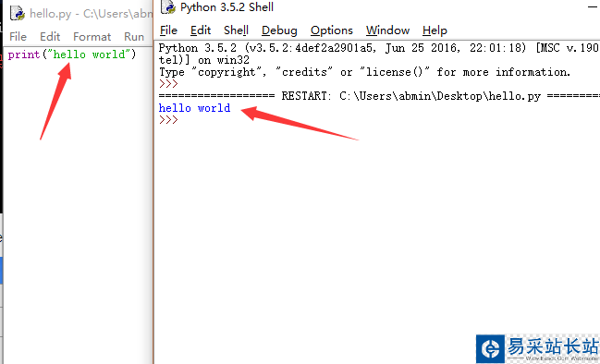Open Run menu in hello.py editor
Screen dimensions: 600x364
click(134, 37)
